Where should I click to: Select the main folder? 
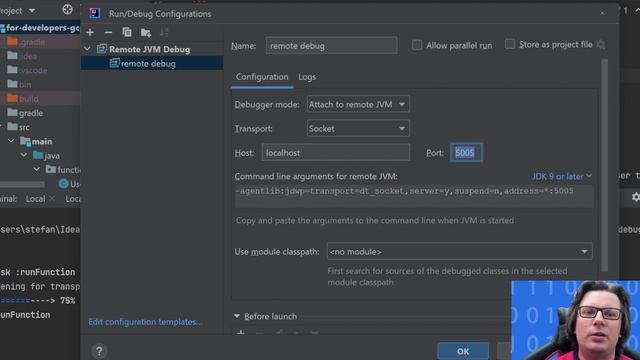tap(42, 141)
